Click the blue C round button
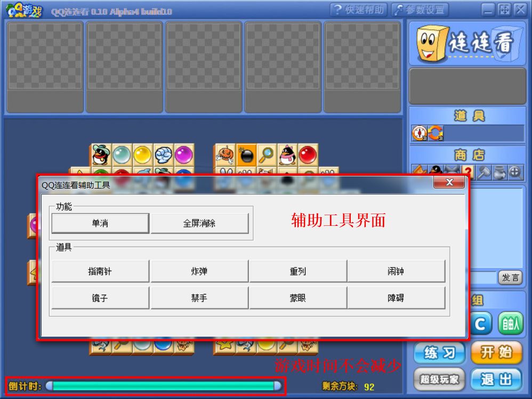Image resolution: width=532 pixels, height=399 pixels. pyautogui.click(x=481, y=323)
